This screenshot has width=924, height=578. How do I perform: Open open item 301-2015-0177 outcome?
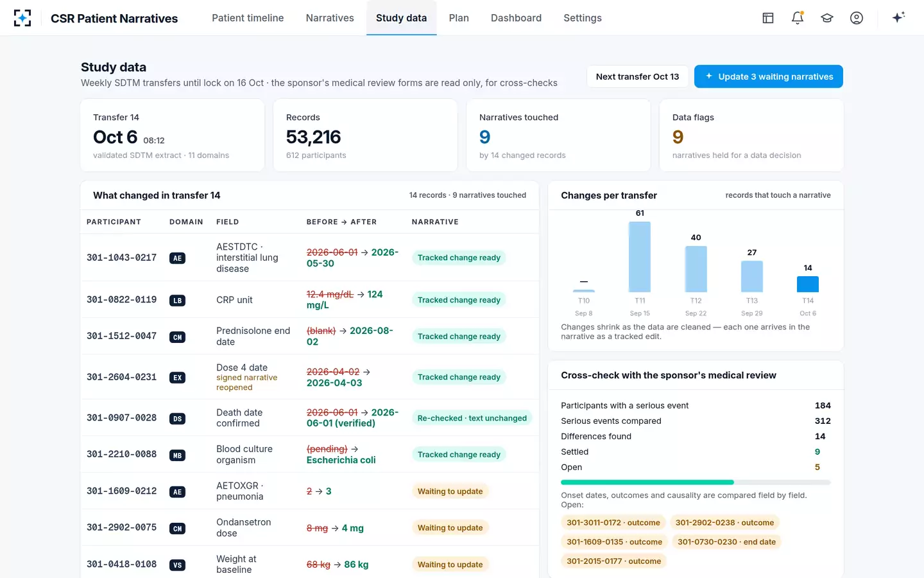pos(613,561)
